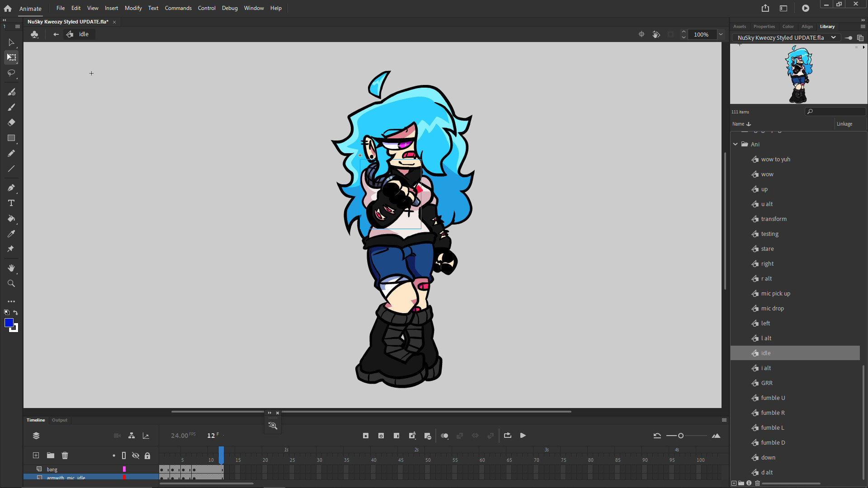
Task: Delete selected layer with the trash icon
Action: click(65, 455)
